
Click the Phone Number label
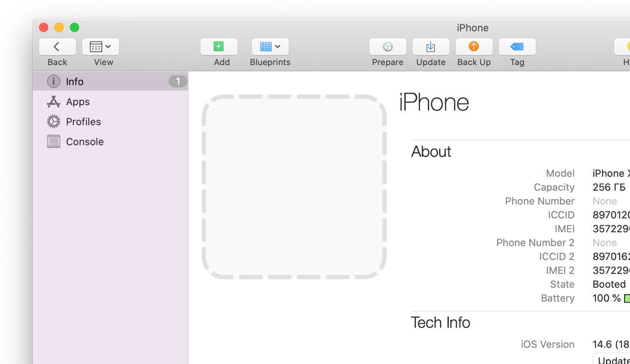click(x=539, y=201)
